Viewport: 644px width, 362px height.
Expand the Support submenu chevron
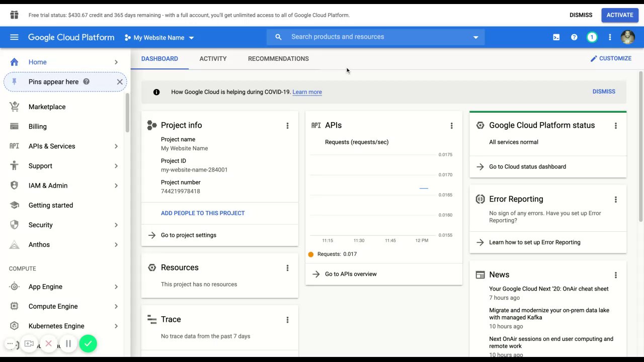click(116, 166)
